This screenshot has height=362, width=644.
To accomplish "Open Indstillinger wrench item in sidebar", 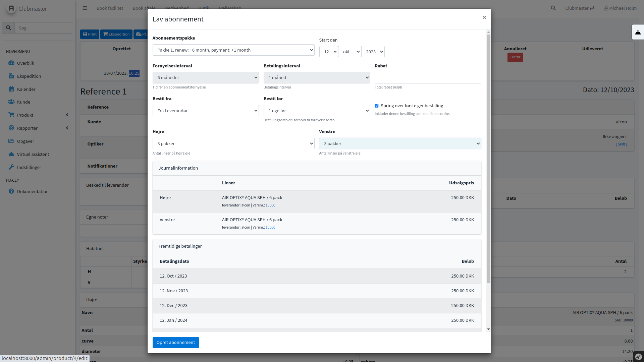I will (x=29, y=167).
